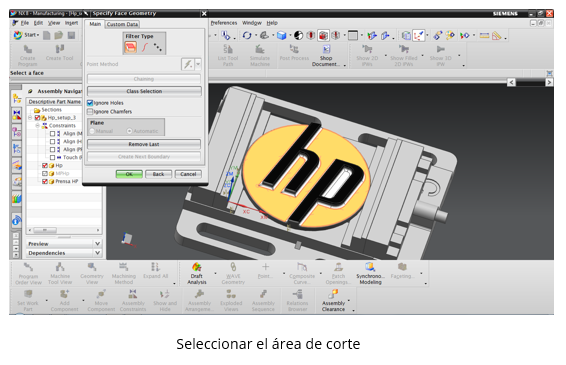Viewport: 566px width, 365px height.
Task: Click the Point Method inferred point icon
Action: [187, 64]
